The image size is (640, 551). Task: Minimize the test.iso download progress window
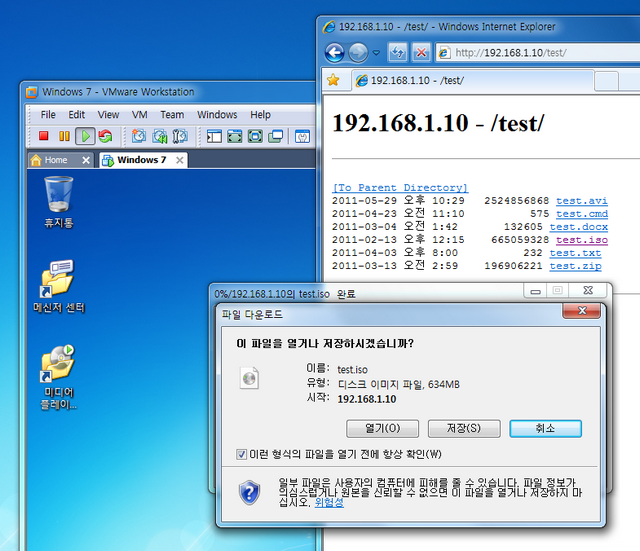pos(536,291)
